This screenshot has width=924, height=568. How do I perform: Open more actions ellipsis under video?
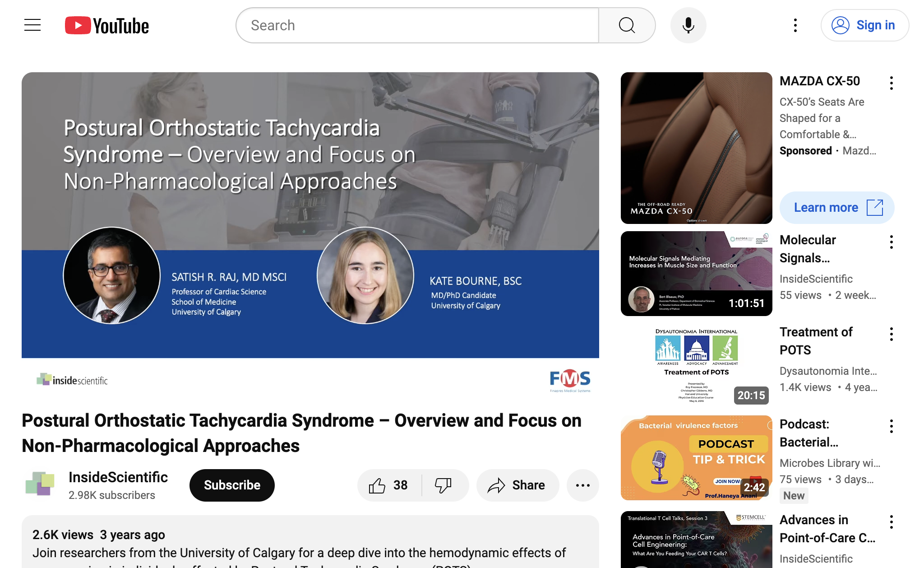click(582, 485)
